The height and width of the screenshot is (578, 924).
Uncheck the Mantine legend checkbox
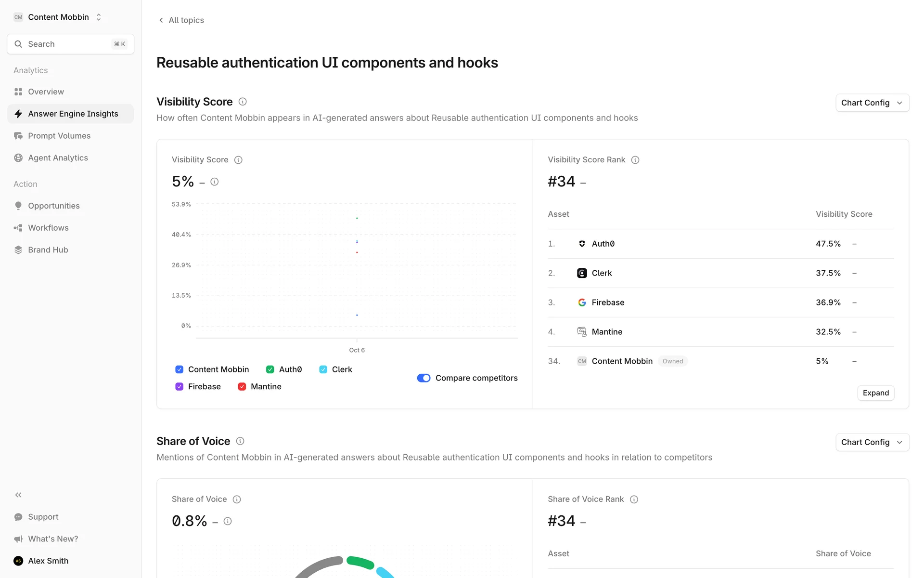(242, 387)
